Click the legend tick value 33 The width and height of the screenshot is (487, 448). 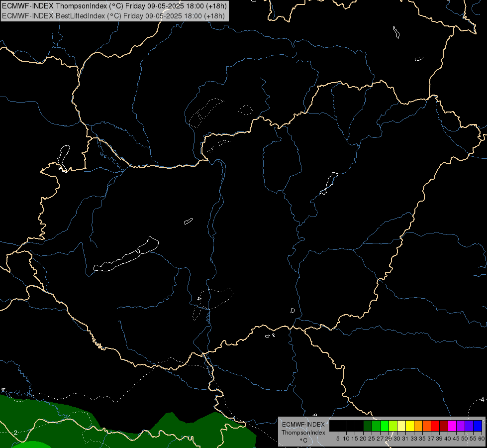point(414,439)
